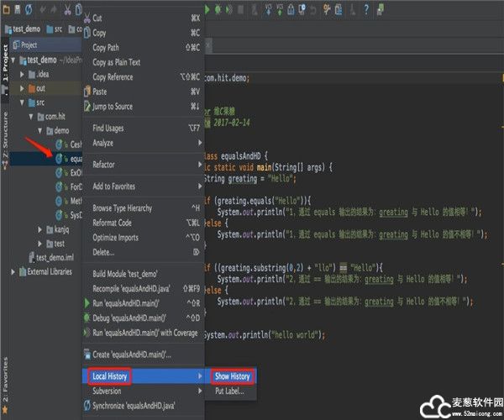The height and width of the screenshot is (420, 504).
Task: Expand External Libraries in project tree
Action: (x=13, y=271)
